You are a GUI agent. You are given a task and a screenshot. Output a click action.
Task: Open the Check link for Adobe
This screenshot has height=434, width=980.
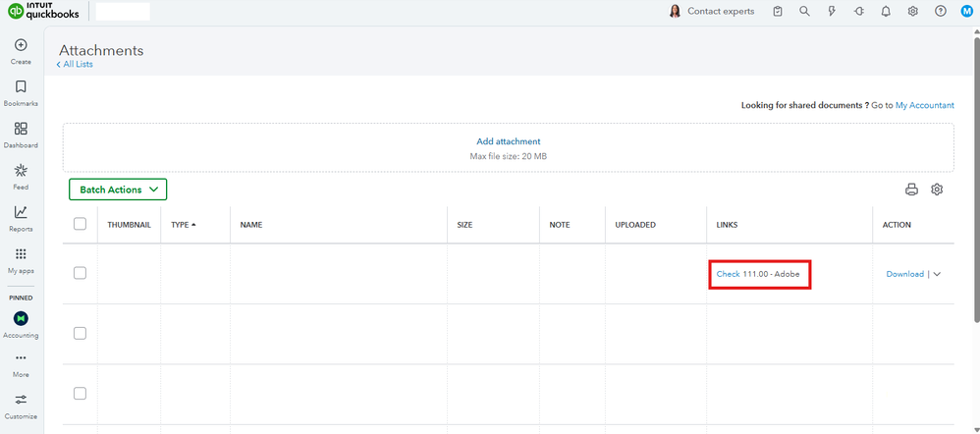728,274
